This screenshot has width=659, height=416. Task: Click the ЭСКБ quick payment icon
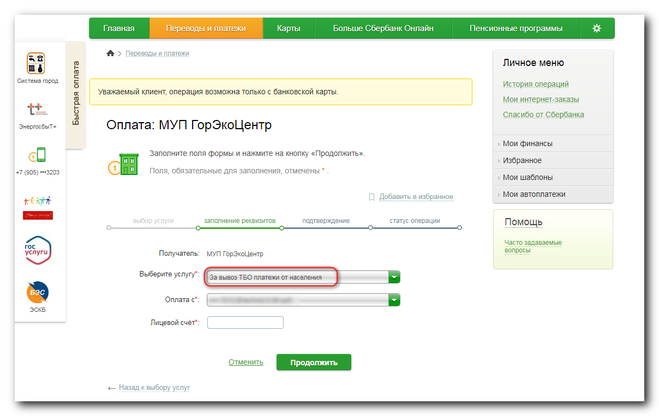coord(36,293)
